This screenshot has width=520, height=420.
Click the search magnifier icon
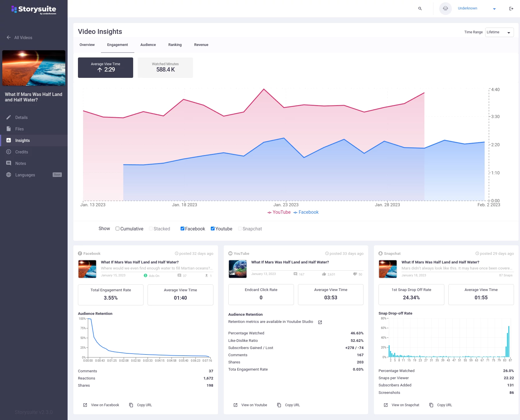[420, 9]
